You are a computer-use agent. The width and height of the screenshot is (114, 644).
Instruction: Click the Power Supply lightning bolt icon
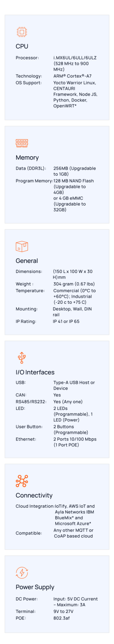click(x=22, y=573)
